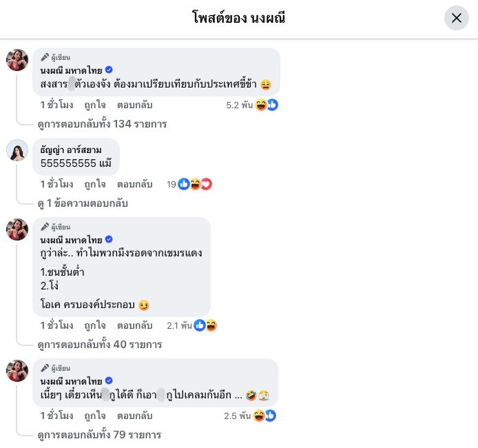
Task: Click the 1 ชั่วโมง timestamp on third comment
Action: click(56, 325)
